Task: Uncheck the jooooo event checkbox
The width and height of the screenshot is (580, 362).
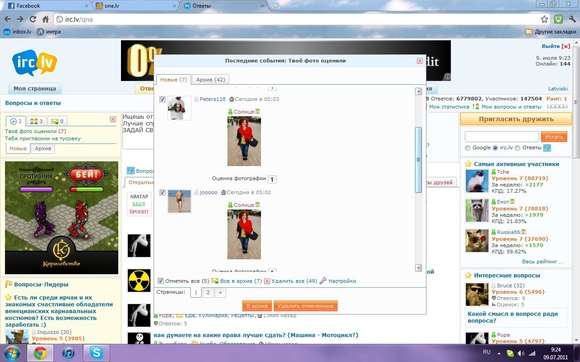Action: click(162, 192)
